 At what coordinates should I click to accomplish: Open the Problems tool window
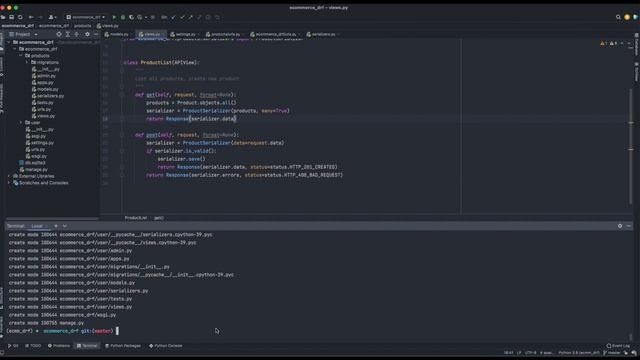pyautogui.click(x=59, y=346)
